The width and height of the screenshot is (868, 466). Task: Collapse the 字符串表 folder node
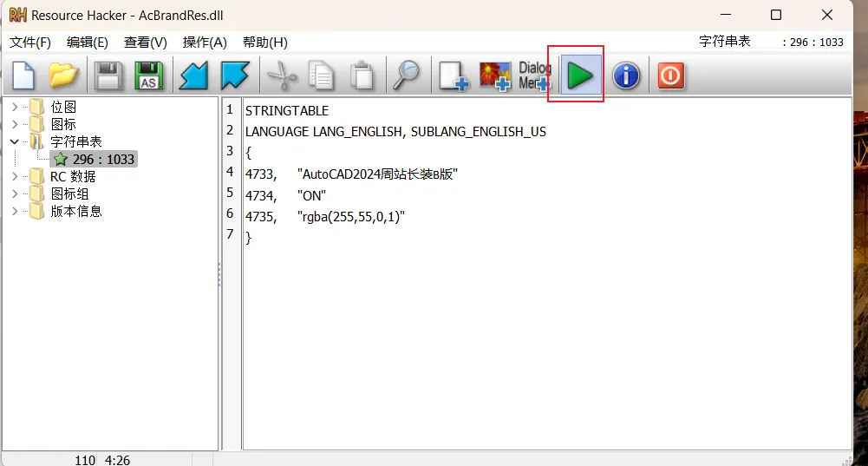[15, 141]
